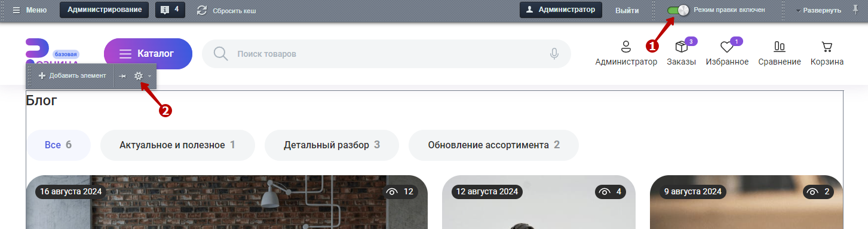
Task: Expand the panel via Развернуть
Action: point(818,10)
